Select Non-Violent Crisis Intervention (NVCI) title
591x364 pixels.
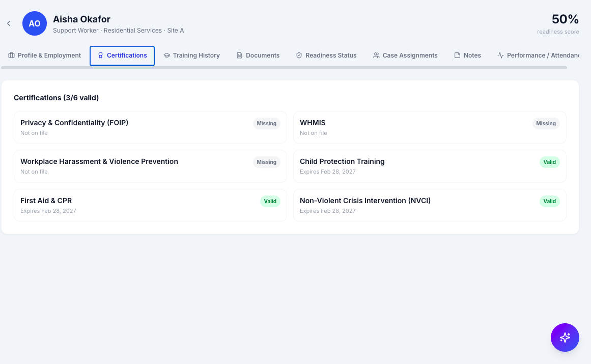365,201
